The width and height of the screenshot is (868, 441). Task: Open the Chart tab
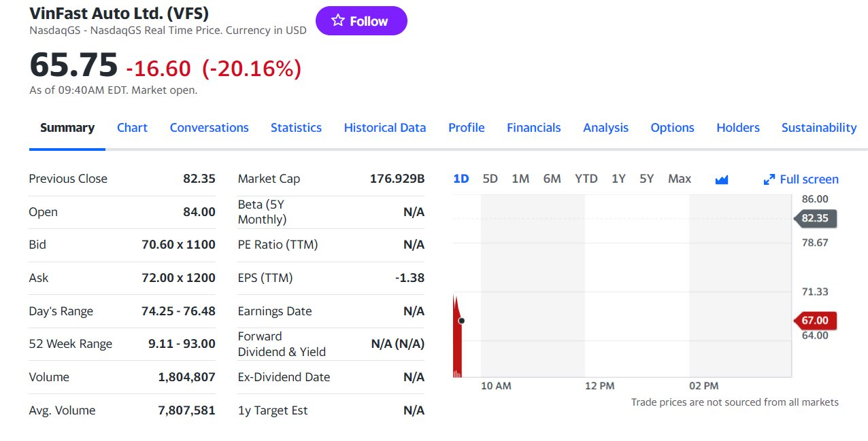(132, 128)
